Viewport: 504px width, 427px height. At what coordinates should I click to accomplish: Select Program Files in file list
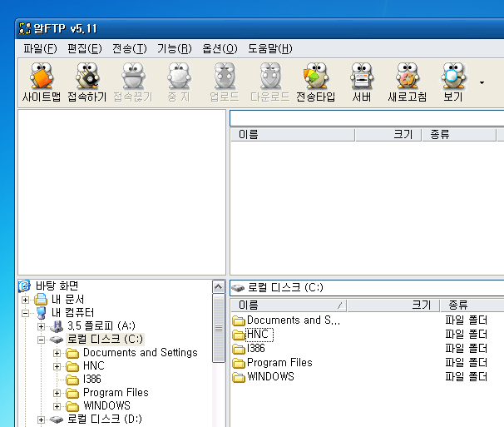coord(279,362)
